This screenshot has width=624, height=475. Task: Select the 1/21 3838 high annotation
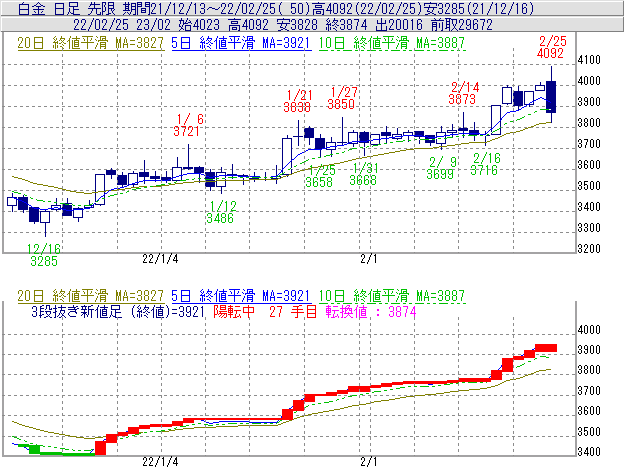click(x=298, y=101)
